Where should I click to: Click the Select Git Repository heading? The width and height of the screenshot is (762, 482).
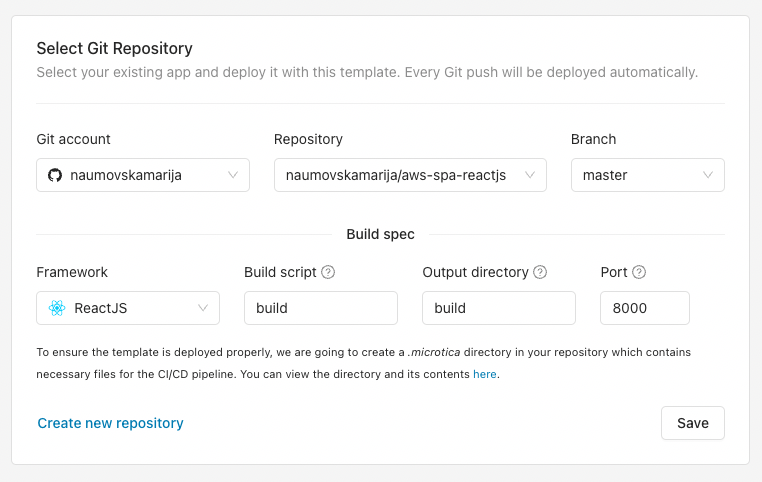(x=114, y=48)
